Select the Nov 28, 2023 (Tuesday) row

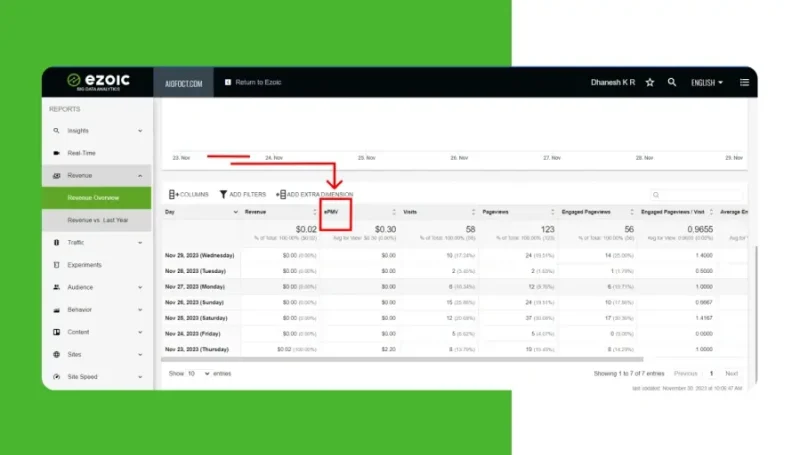pos(455,271)
